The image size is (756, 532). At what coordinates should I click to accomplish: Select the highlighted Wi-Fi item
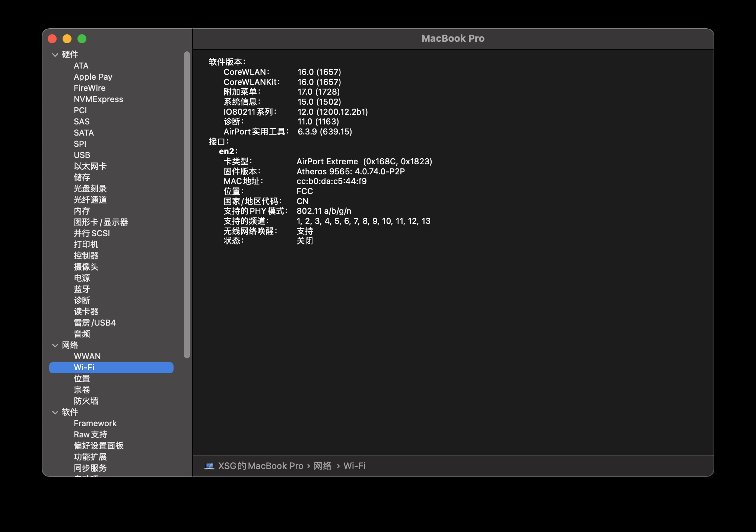pos(84,367)
